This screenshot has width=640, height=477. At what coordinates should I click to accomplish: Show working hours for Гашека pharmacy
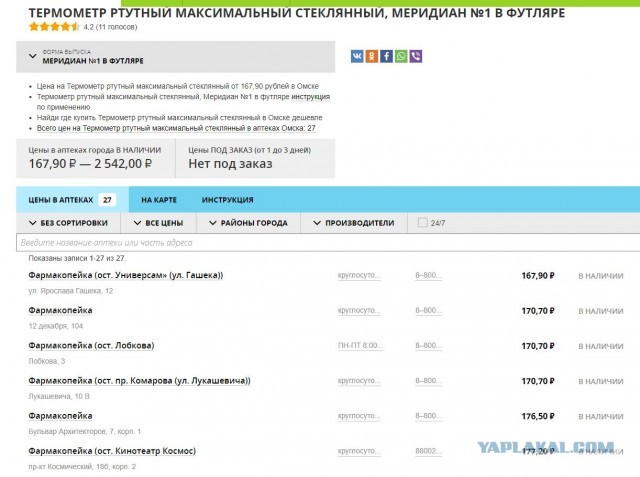click(x=359, y=275)
